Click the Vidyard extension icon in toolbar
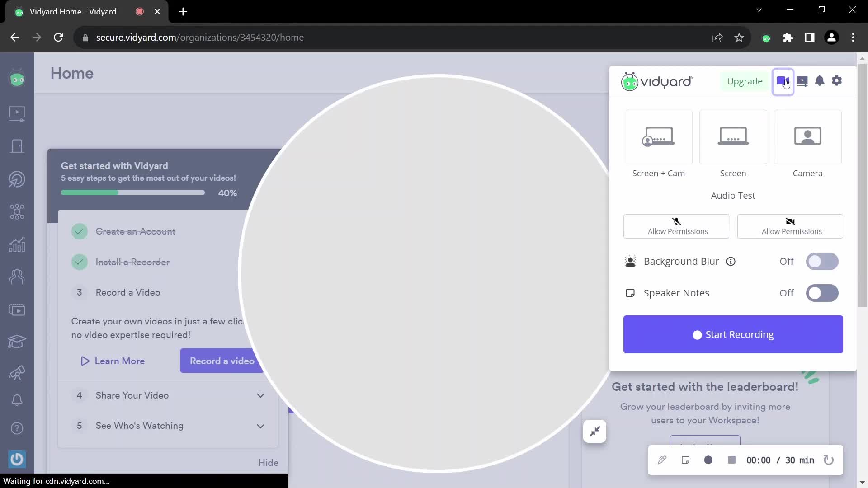 [766, 38]
